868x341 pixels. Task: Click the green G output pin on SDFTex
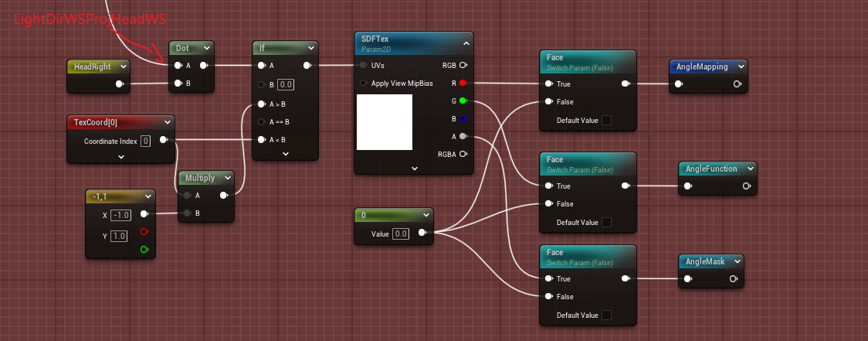tap(463, 101)
